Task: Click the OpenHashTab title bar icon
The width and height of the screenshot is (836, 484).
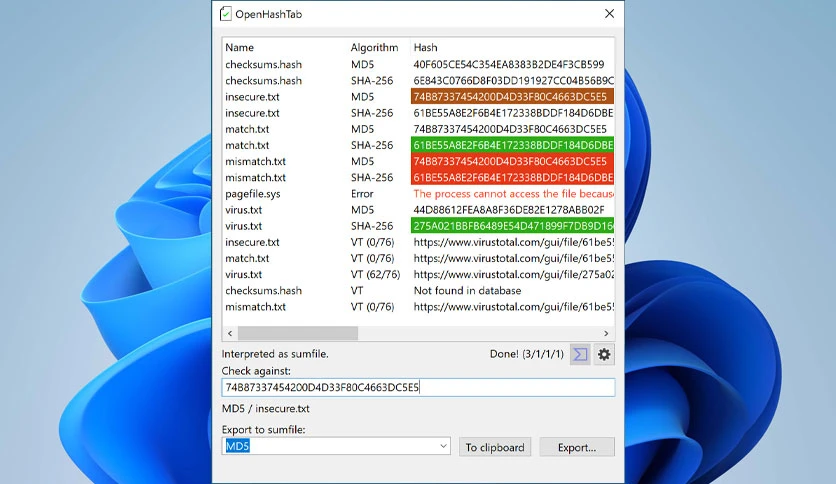Action: click(x=226, y=14)
